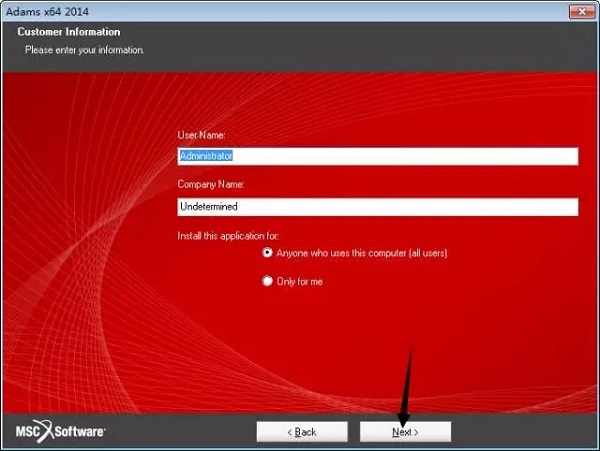This screenshot has width=600, height=451.
Task: Go back with the Back button
Action: (x=302, y=432)
